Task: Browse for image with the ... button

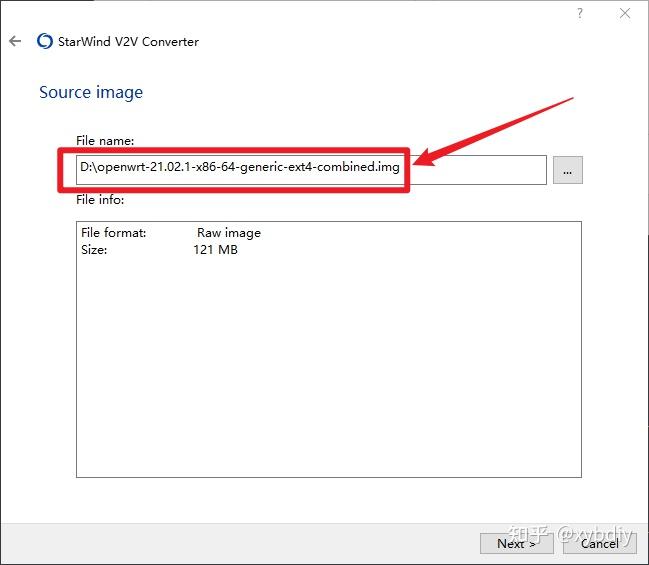Action: point(567,170)
